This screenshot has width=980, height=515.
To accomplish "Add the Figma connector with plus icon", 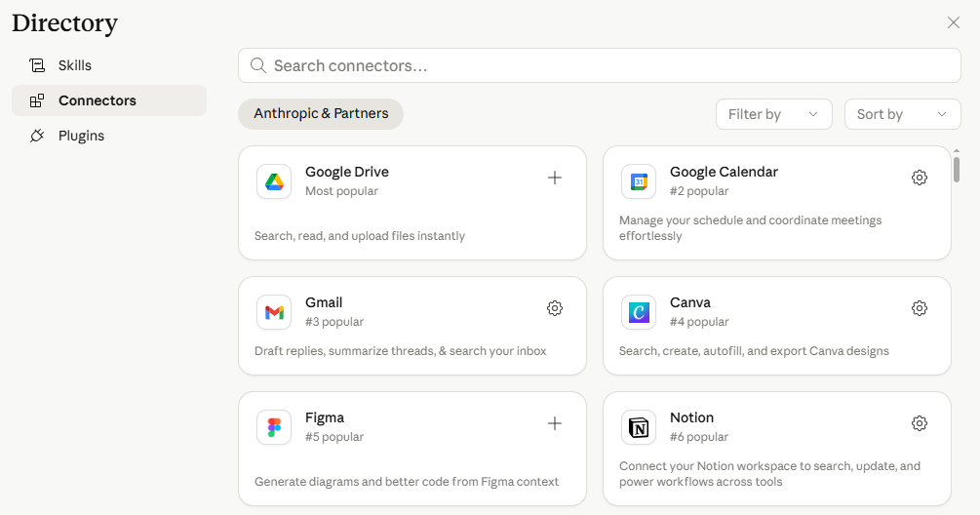I will (555, 423).
